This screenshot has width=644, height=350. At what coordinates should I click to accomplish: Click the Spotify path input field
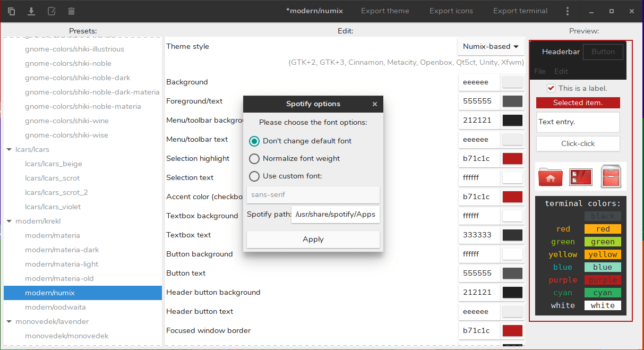(335, 215)
